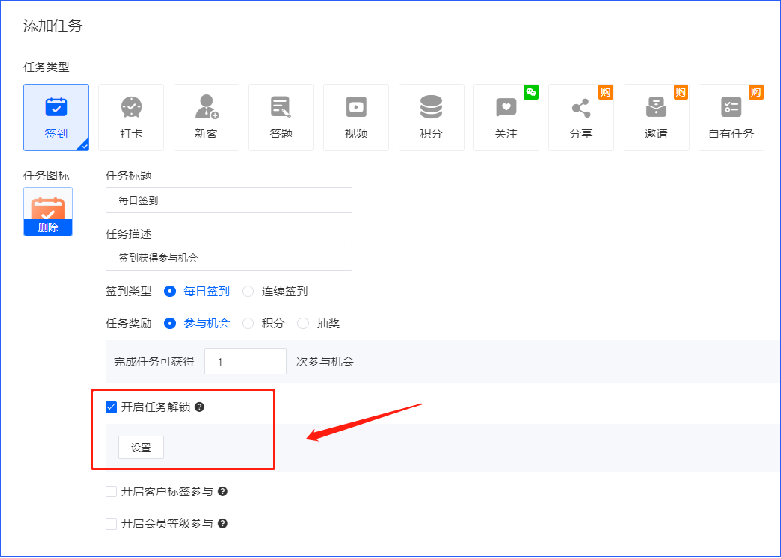
Task: Select the 积分 task type card
Action: [431, 118]
